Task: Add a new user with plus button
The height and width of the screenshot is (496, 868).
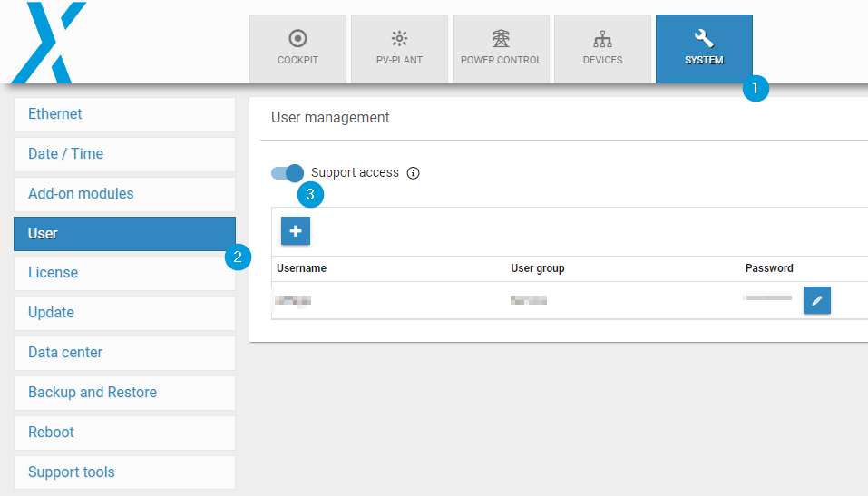Action: 296,231
